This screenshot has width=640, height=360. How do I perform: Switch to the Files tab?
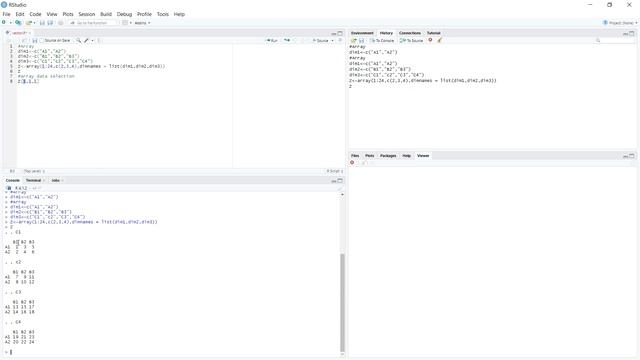(x=355, y=156)
